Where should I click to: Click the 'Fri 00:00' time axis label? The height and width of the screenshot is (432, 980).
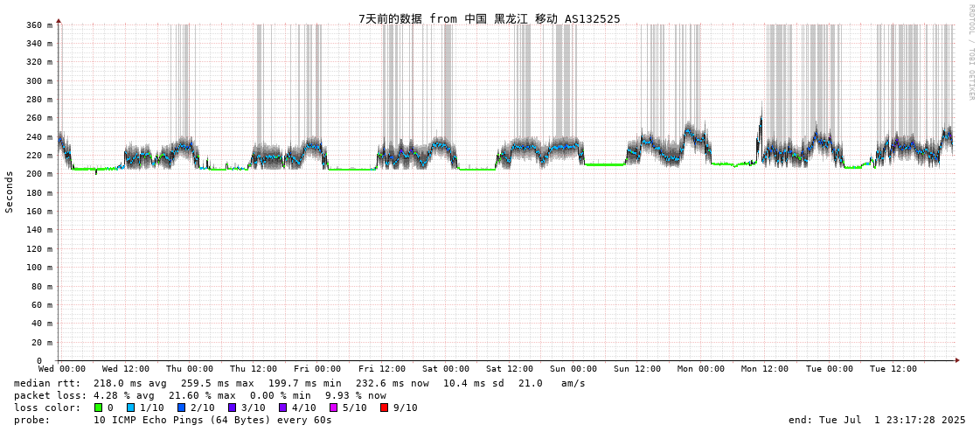[x=317, y=369]
